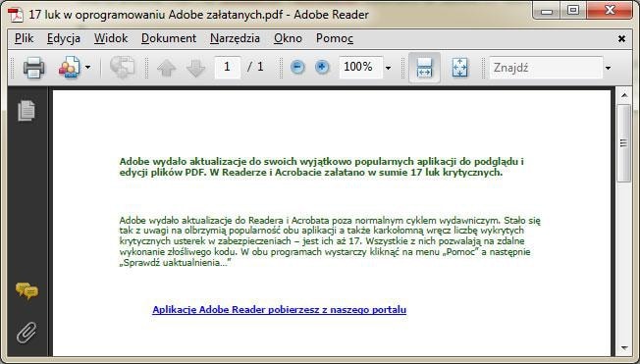Expand the zoom level dropdown arrow
640x364 pixels.
[x=388, y=68]
